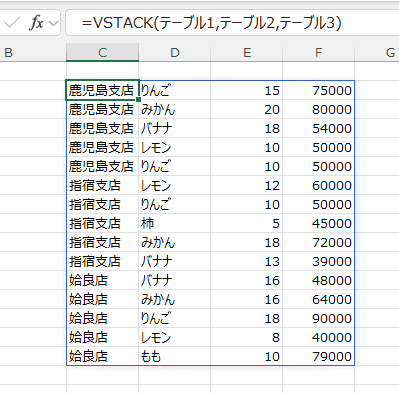Viewport: 399px width, 393px height.
Task: Expand the formula bar dropdown chevron
Action: (53, 23)
